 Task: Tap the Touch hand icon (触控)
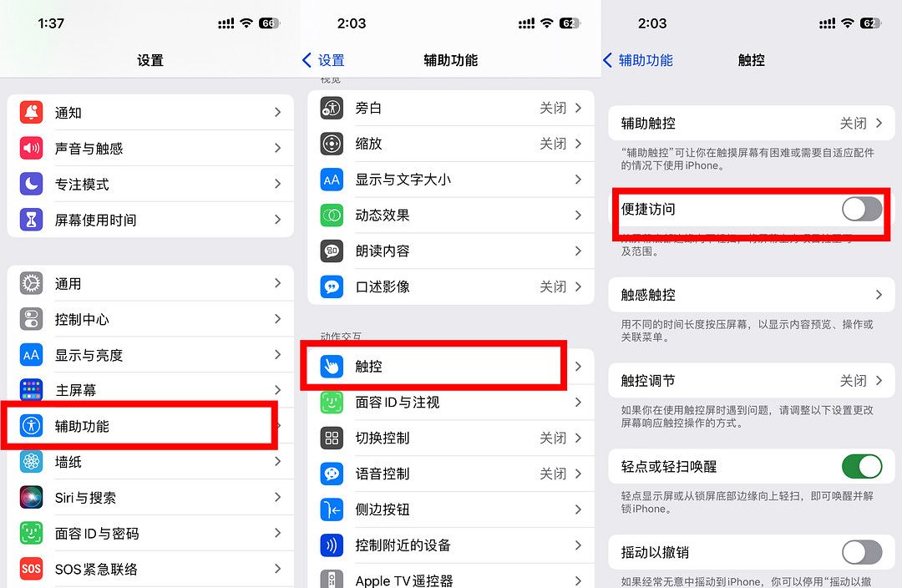click(x=332, y=366)
